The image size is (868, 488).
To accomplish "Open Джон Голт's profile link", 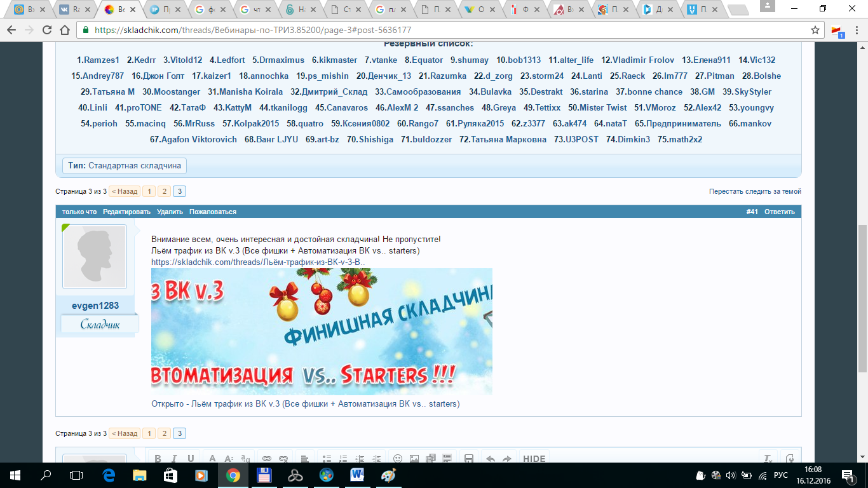I will [163, 76].
